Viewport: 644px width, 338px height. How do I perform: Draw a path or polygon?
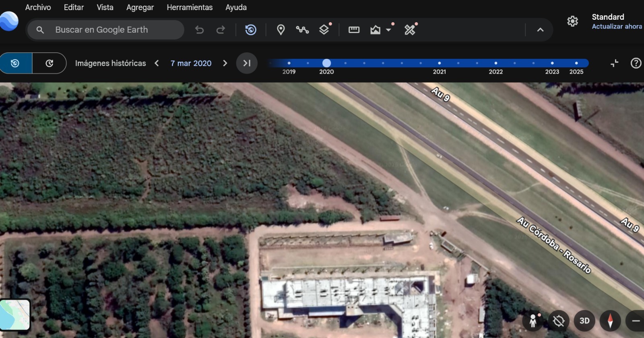click(302, 30)
